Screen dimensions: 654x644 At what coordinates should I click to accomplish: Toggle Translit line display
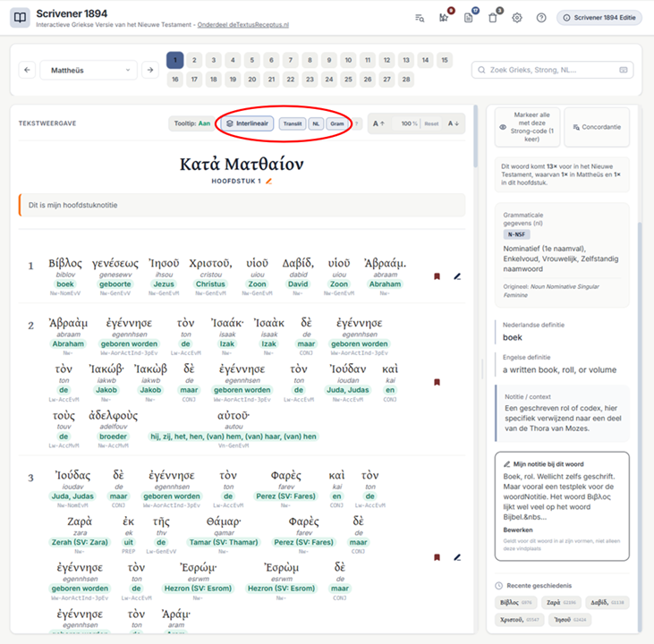[293, 123]
